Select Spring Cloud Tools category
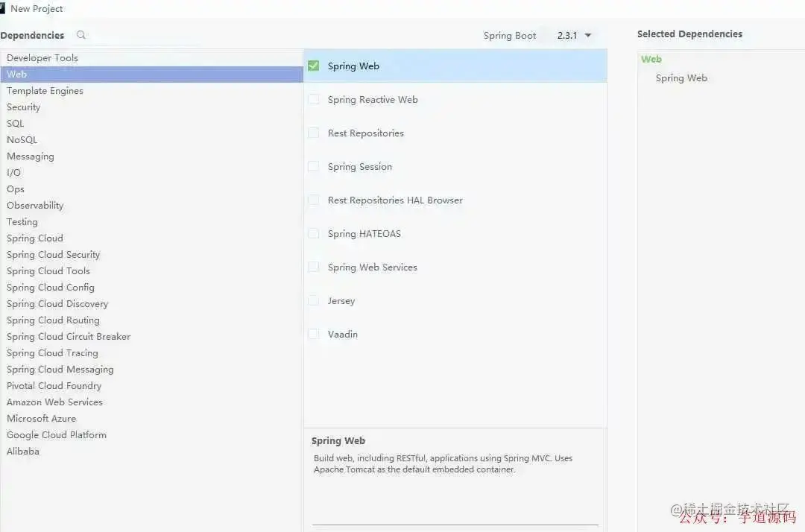805x532 pixels. (152, 271)
